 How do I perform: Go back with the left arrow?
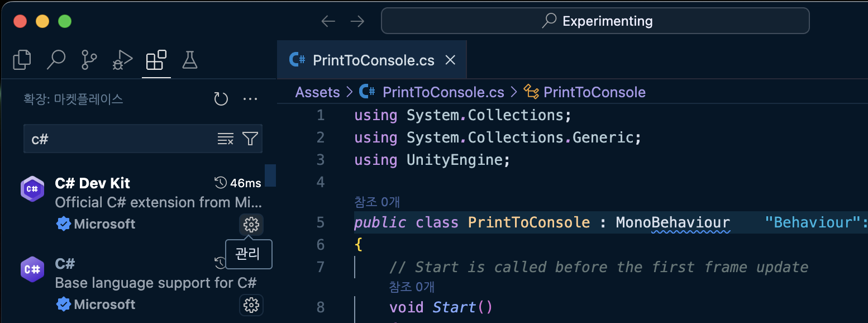click(328, 21)
